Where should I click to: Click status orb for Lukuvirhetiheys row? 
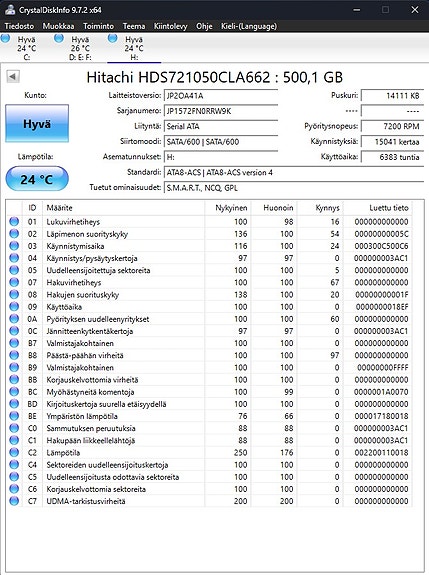(14, 221)
